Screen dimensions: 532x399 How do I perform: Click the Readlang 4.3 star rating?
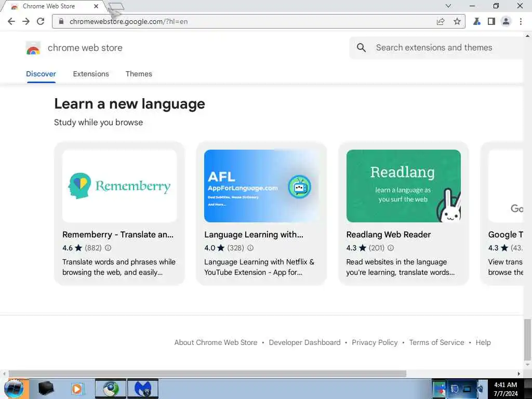coord(356,248)
